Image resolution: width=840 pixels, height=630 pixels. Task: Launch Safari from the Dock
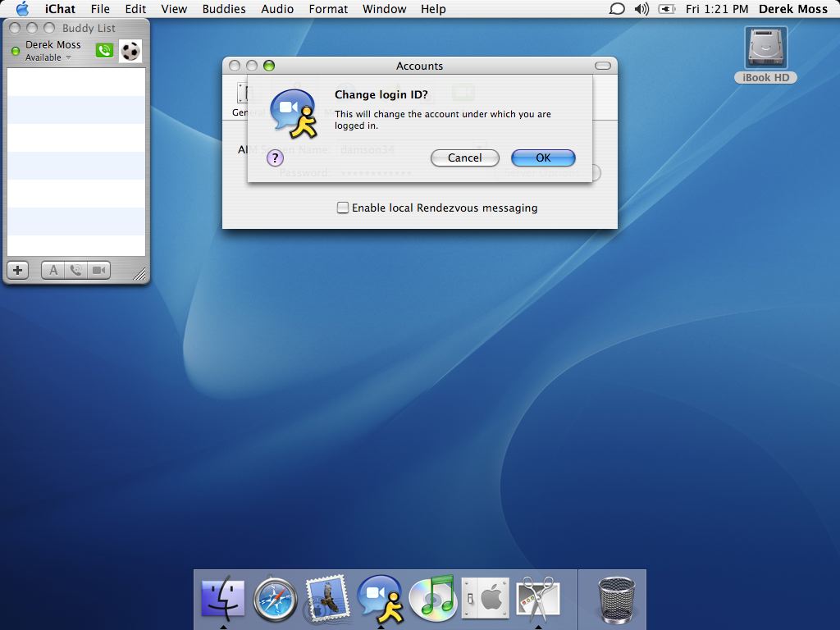click(x=275, y=599)
